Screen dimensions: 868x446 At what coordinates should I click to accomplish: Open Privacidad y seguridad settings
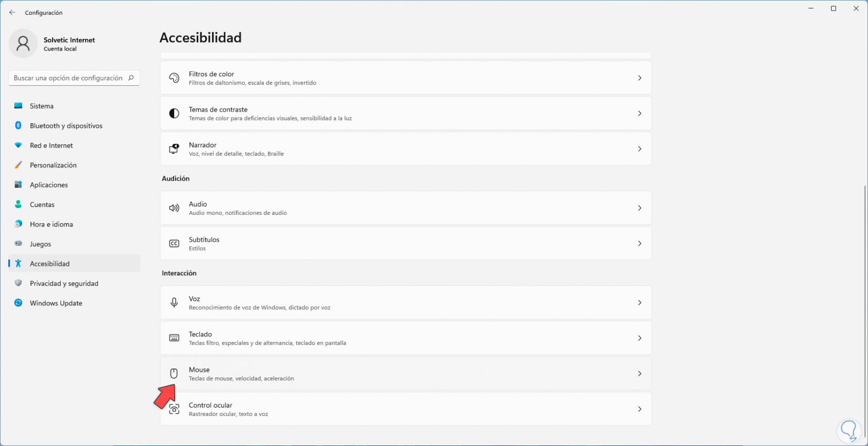(64, 283)
